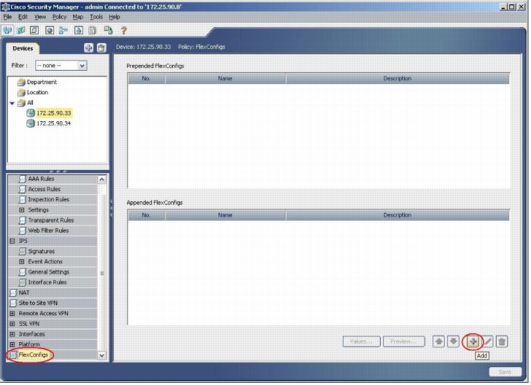Open the Filter dropdown showing none

(x=61, y=65)
